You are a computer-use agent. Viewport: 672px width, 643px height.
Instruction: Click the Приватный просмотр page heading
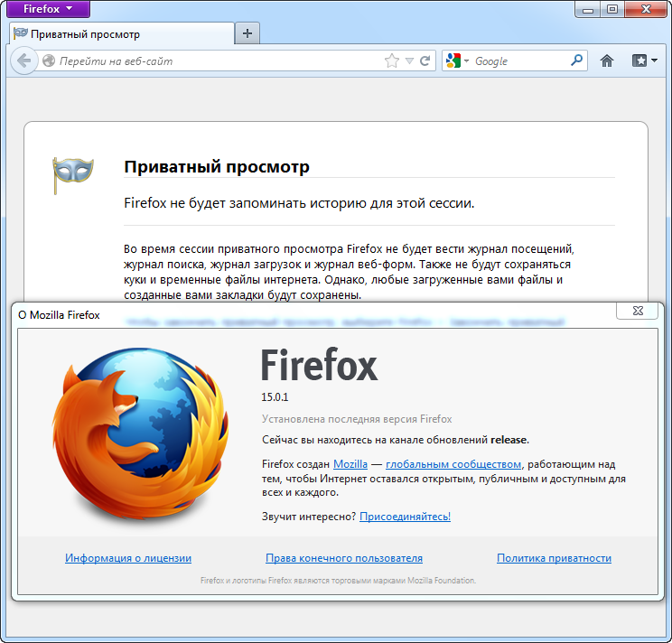217,167
